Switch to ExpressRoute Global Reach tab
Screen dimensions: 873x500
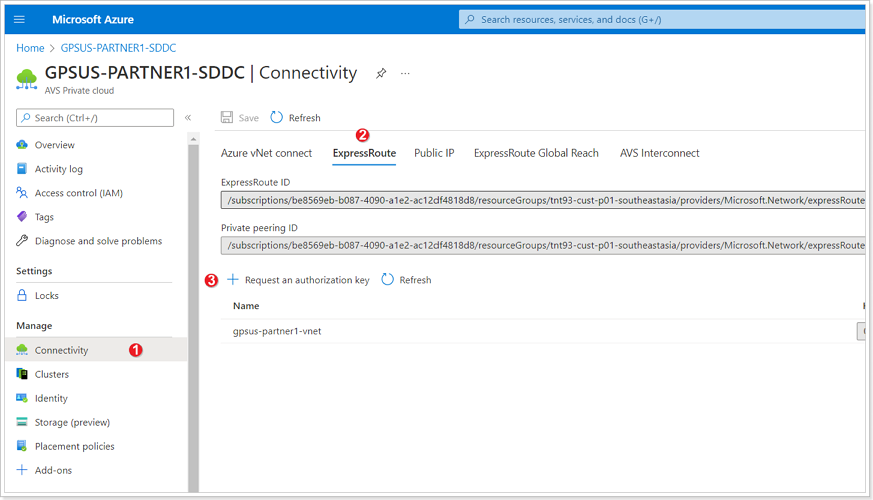pyautogui.click(x=536, y=153)
